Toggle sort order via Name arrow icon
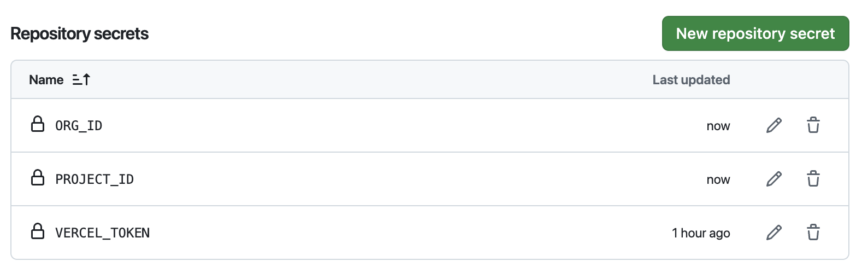 coord(81,80)
